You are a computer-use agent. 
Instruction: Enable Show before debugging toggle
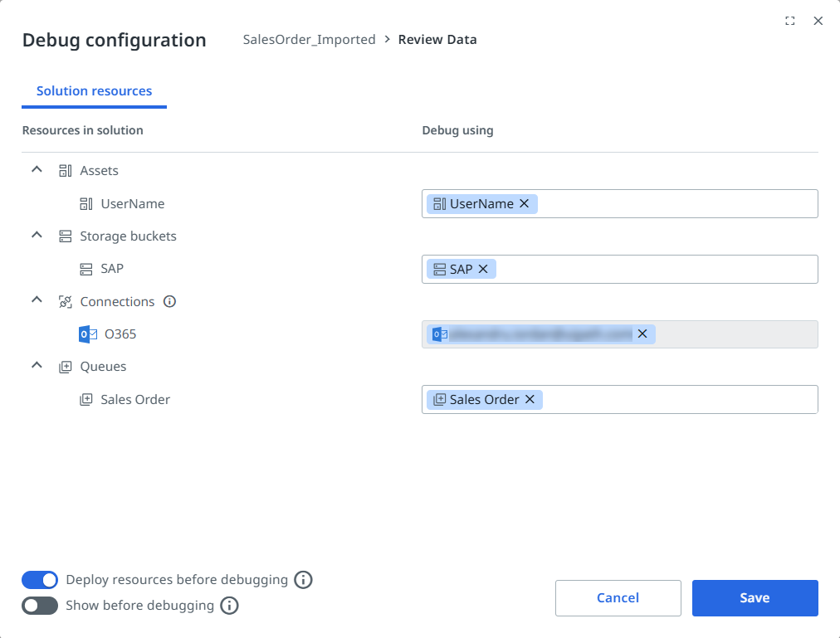tap(40, 606)
